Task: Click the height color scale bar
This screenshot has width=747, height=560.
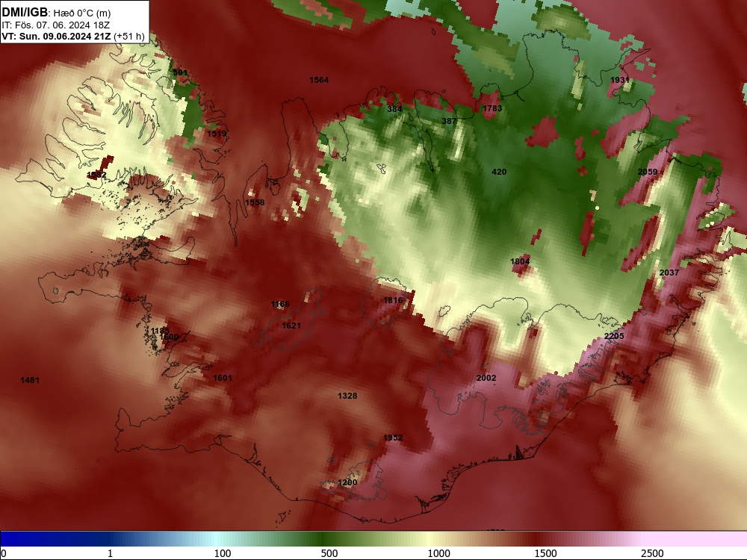Action: (x=373, y=539)
